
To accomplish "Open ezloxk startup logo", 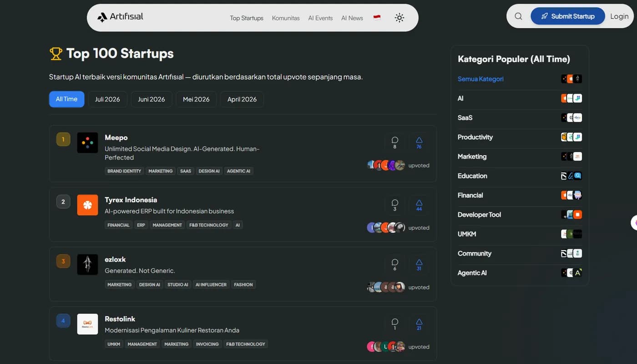I will [x=87, y=264].
